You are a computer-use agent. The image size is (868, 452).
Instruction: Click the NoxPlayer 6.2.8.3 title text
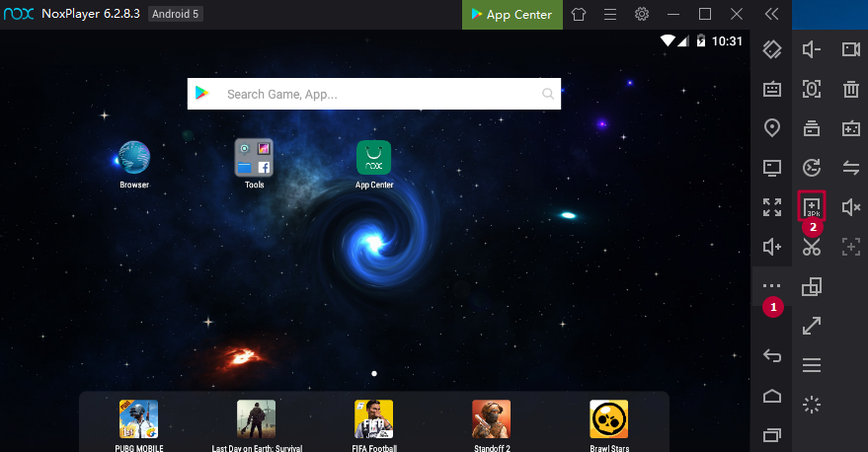tap(91, 14)
